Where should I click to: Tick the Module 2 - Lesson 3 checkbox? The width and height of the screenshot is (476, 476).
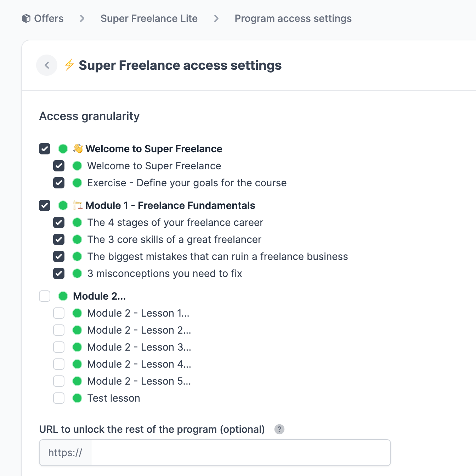click(x=59, y=347)
